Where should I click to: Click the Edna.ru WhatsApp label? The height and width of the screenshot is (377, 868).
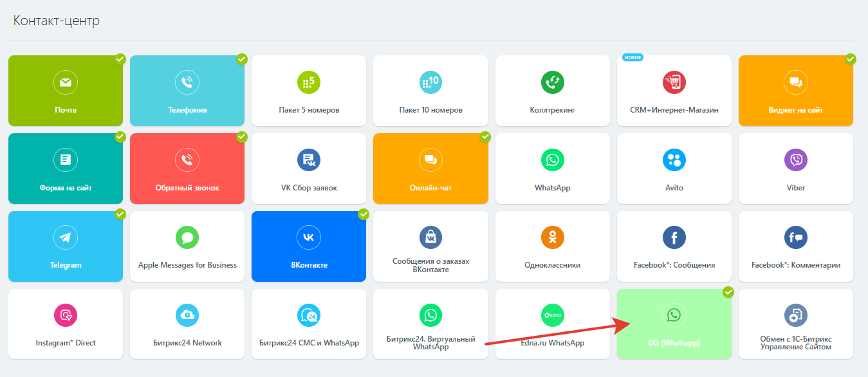point(552,343)
